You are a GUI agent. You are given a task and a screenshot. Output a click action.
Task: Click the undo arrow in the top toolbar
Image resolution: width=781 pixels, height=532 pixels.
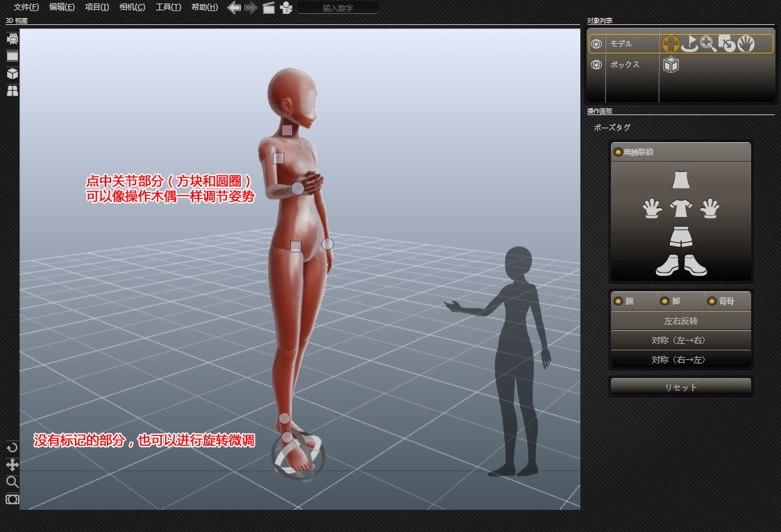tap(234, 8)
